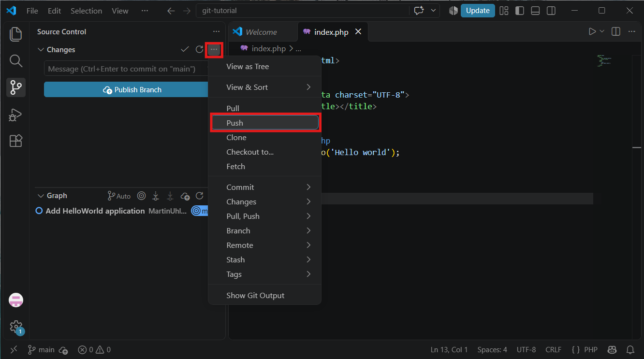Click the Split Editor icon

point(616,31)
